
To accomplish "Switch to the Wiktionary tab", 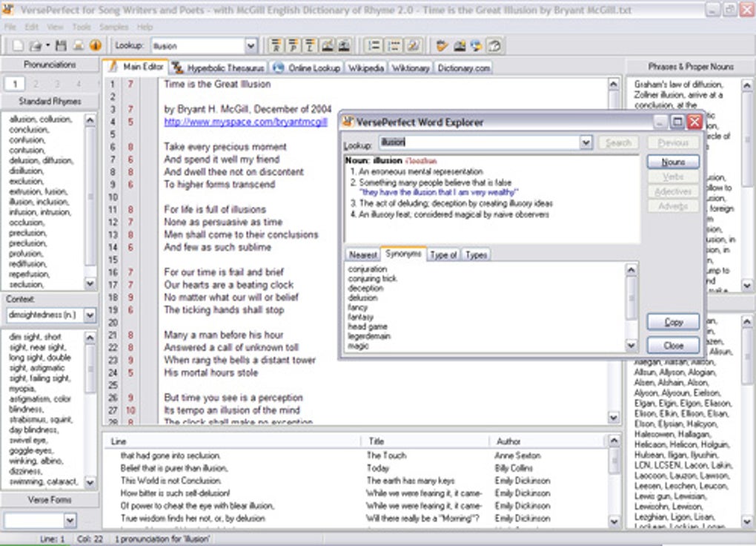I will coord(411,68).
